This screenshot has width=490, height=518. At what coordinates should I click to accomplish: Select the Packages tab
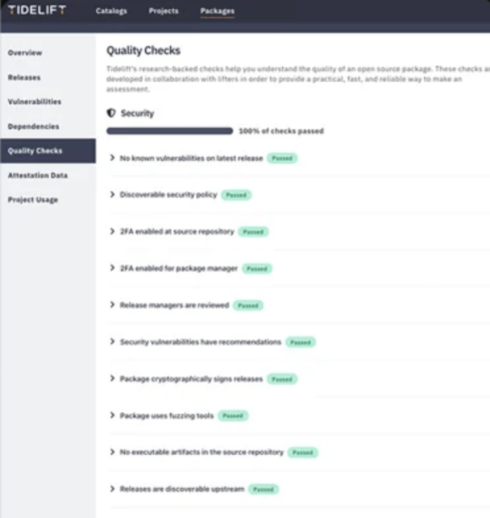click(217, 11)
